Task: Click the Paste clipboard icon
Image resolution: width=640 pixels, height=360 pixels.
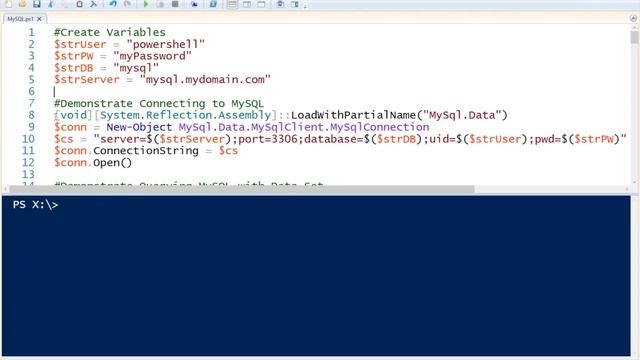Action: [x=80, y=4]
